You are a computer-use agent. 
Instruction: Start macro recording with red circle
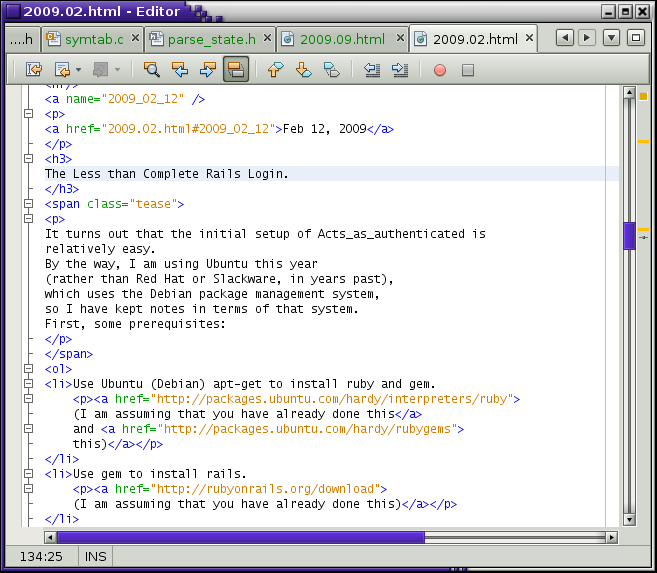click(440, 70)
